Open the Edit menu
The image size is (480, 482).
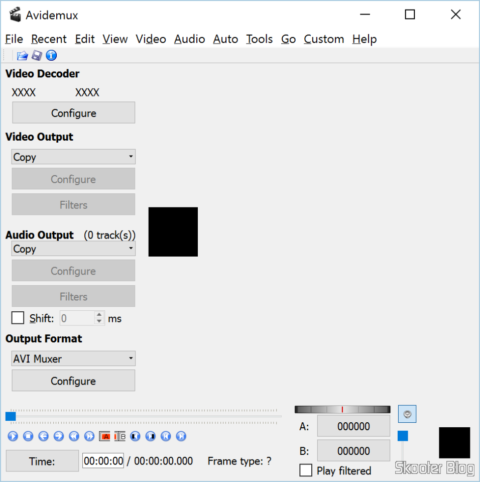point(85,39)
